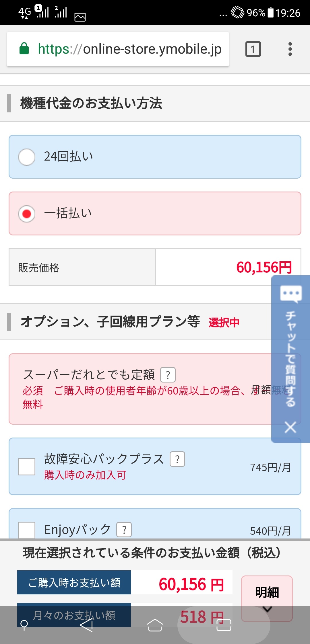Open help for スーパーだれとでも定額
The width and height of the screenshot is (310, 644).
[x=168, y=375]
